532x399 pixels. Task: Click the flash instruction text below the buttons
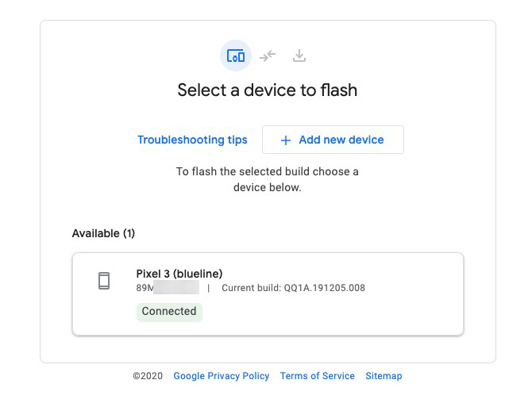point(268,179)
